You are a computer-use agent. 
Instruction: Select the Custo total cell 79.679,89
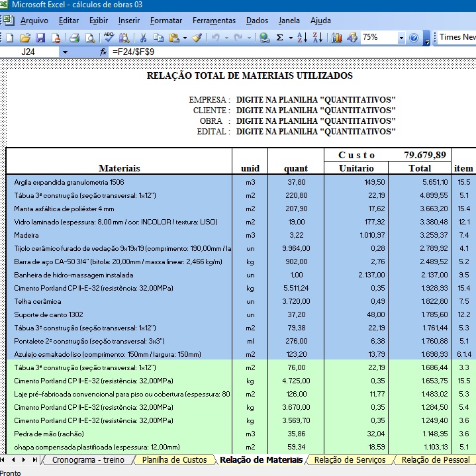tap(424, 155)
